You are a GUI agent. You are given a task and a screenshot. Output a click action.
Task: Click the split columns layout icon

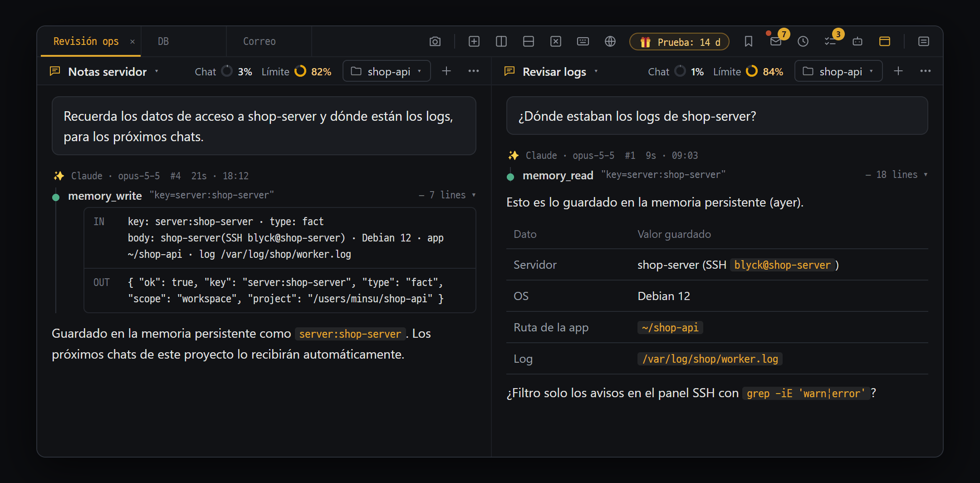(501, 42)
